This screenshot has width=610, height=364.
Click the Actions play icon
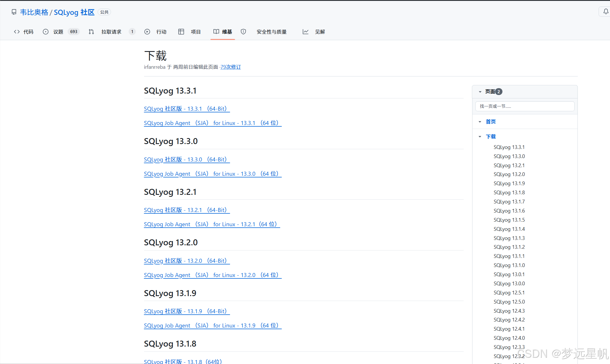[147, 32]
